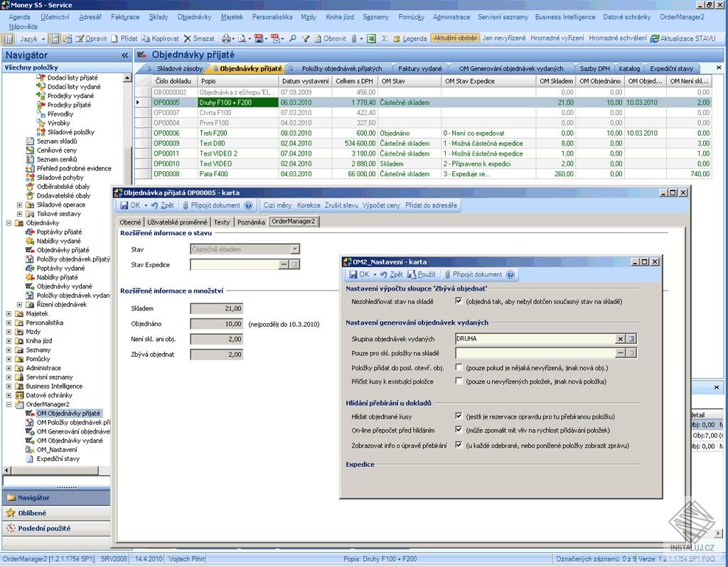Toggle On-line přepočet před hlídáním checkbox

click(x=459, y=430)
